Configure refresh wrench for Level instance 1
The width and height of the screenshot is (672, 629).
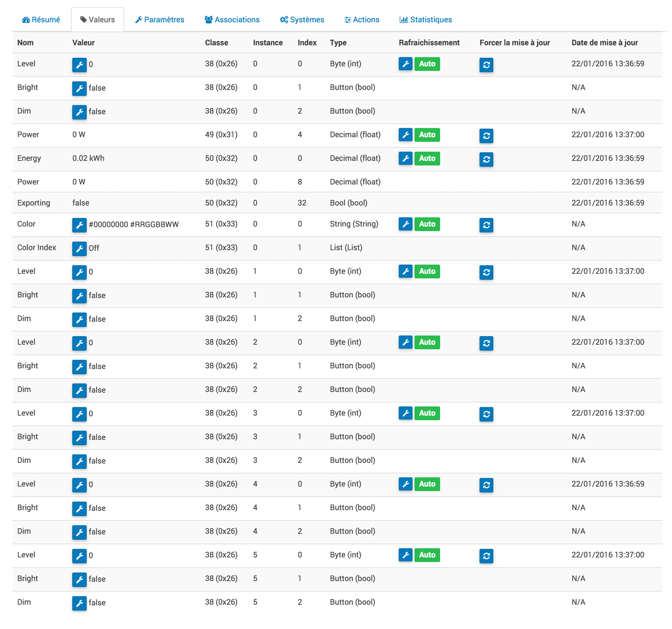click(406, 271)
